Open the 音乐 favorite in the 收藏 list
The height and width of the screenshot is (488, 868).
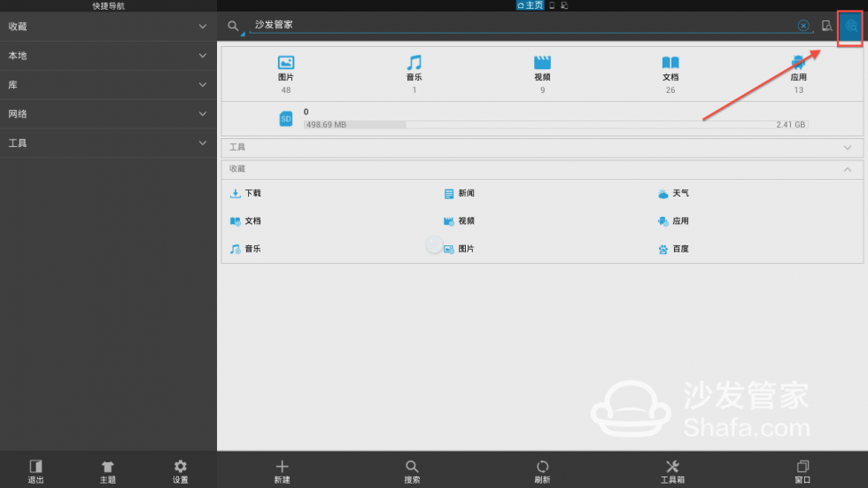pos(245,248)
